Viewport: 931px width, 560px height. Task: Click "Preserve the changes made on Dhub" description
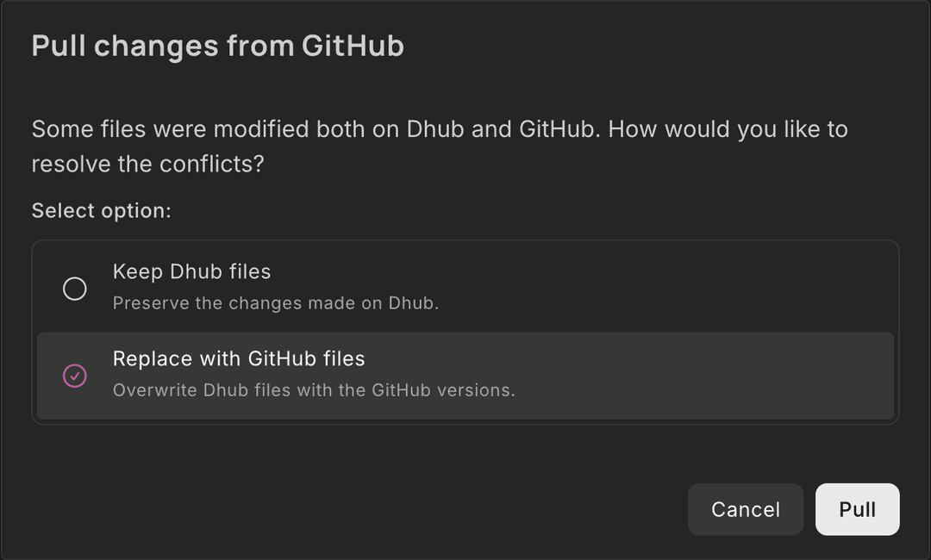275,303
